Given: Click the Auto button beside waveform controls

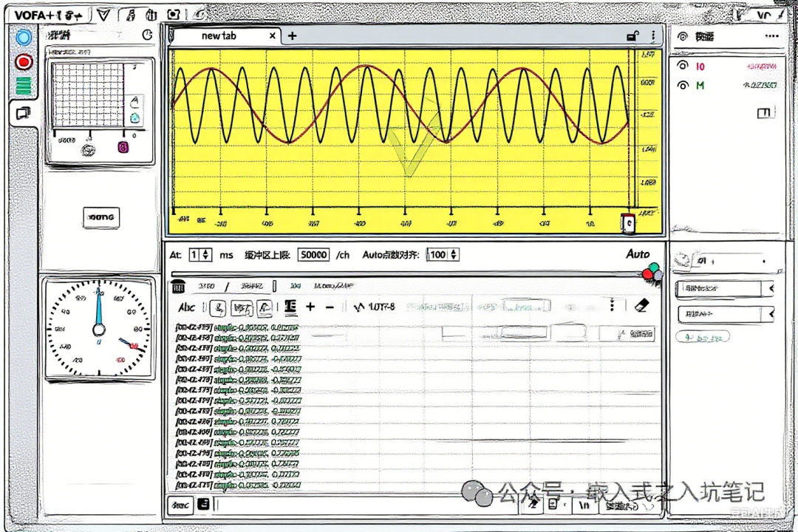Looking at the screenshot, I should [x=638, y=254].
